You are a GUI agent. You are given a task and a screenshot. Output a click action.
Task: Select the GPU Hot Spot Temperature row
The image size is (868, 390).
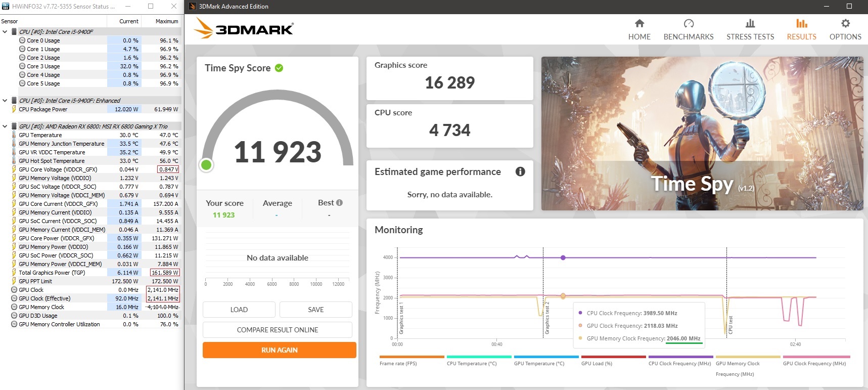[91, 161]
